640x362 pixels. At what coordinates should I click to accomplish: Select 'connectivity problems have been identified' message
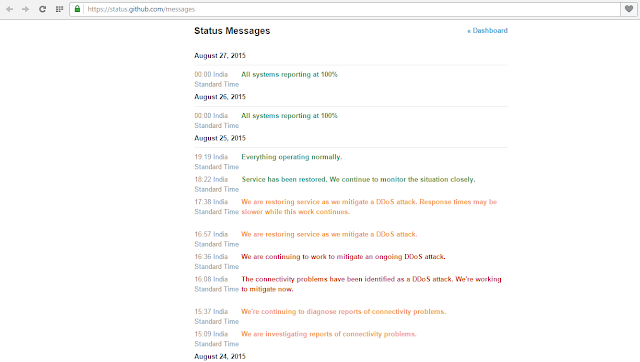[x=371, y=284]
